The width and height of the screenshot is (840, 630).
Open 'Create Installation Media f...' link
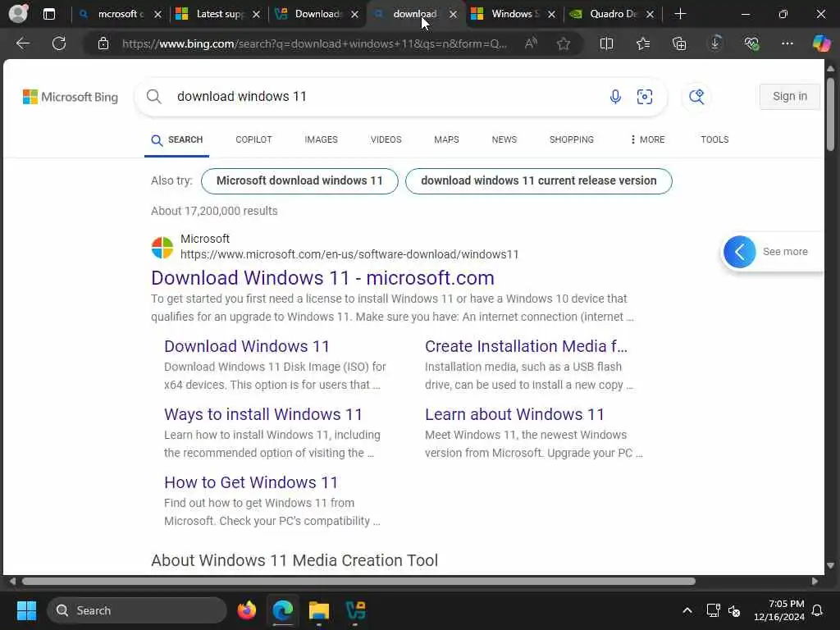pyautogui.click(x=526, y=346)
